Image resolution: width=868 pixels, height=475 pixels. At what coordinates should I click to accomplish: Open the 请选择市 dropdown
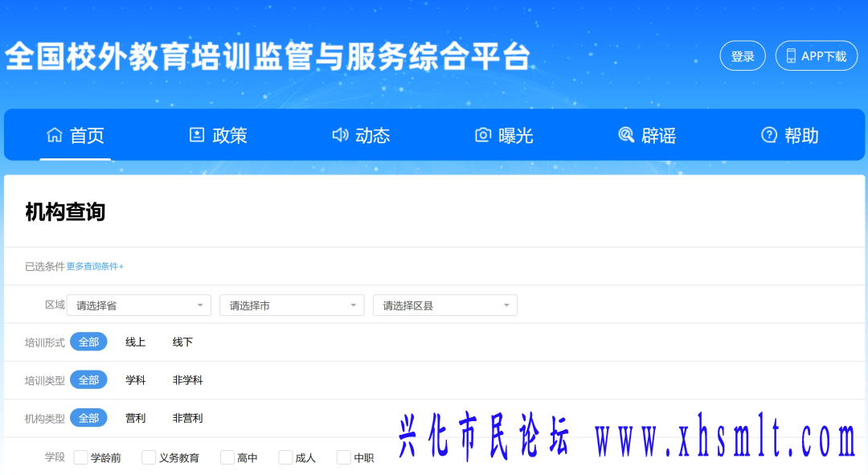pos(292,305)
